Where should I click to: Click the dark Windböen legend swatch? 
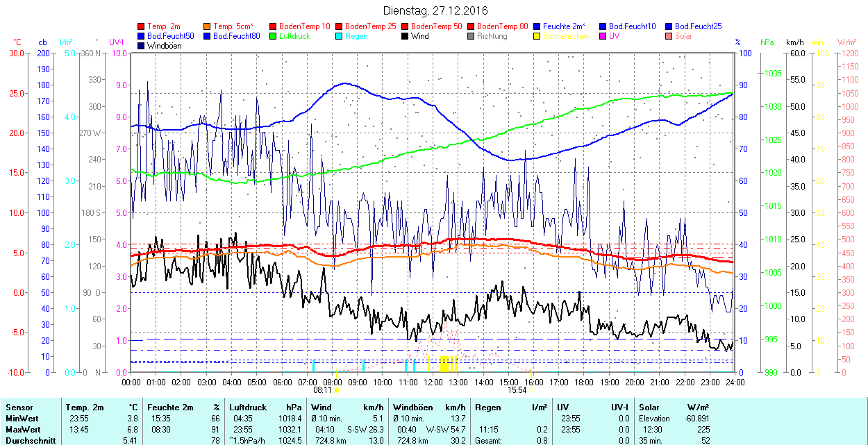142,46
